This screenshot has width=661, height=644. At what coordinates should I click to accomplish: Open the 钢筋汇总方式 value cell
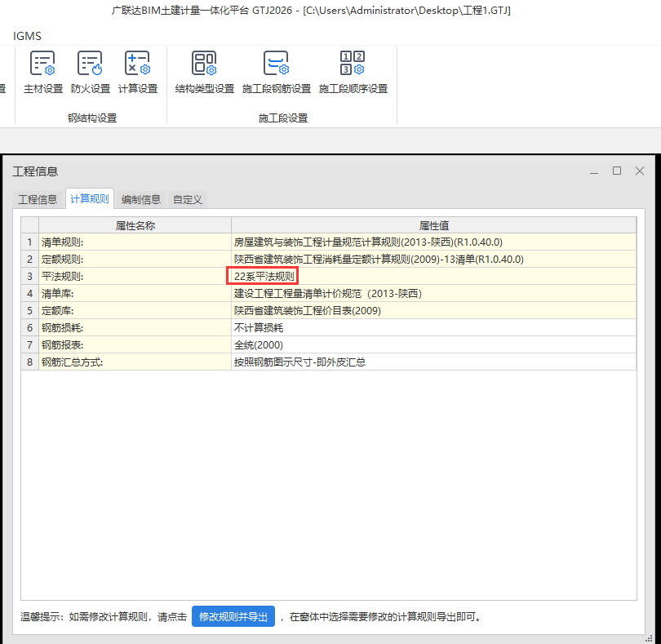434,362
